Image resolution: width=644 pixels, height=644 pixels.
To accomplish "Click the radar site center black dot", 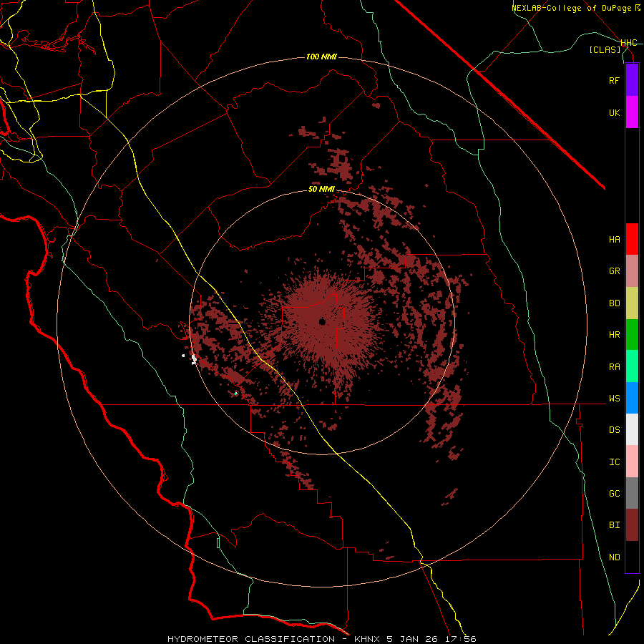I will coord(322,321).
